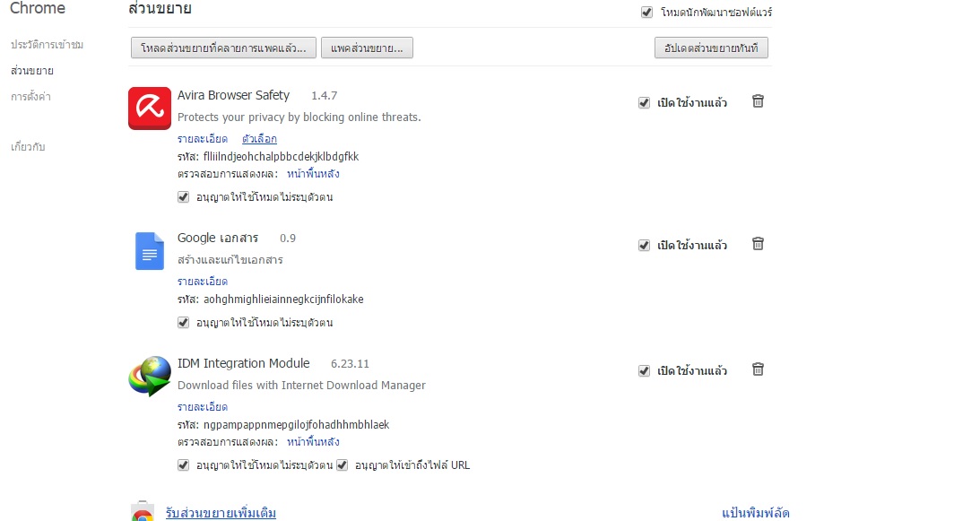The width and height of the screenshot is (980, 521).
Task: Click the IDM Integration Module globe icon
Action: point(150,376)
